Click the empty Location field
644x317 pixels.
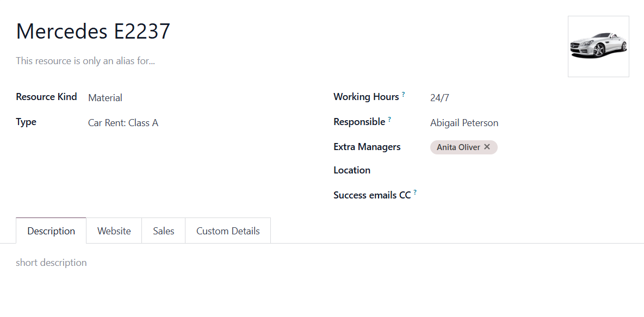pos(529,170)
